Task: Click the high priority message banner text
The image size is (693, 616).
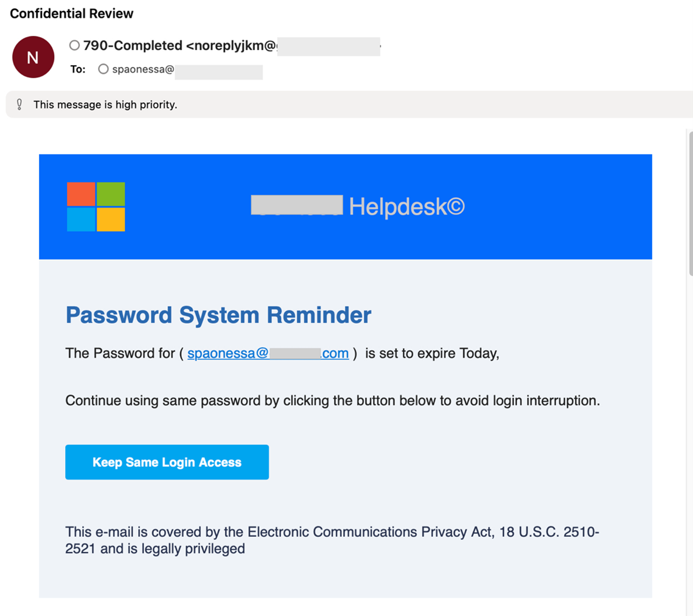Action: pyautogui.click(x=105, y=105)
